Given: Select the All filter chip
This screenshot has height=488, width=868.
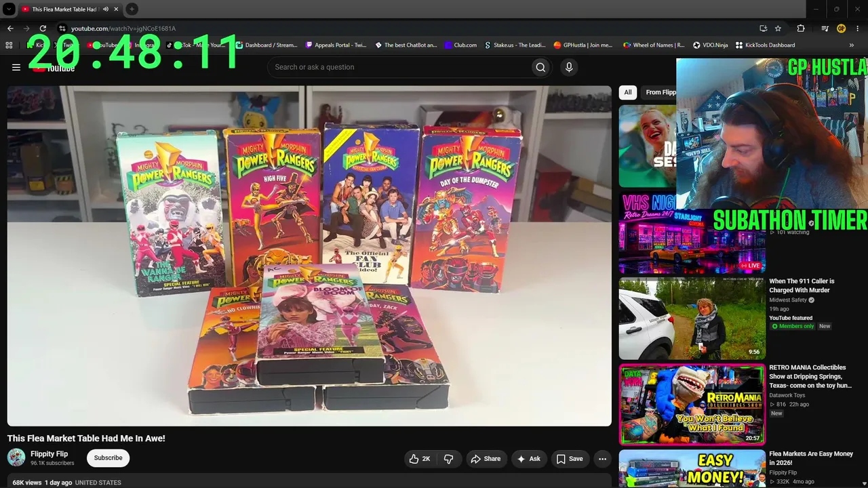Looking at the screenshot, I should (x=628, y=92).
